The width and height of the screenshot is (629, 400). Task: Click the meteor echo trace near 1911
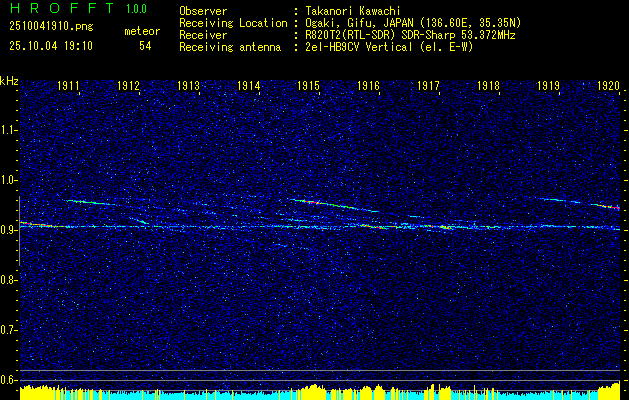click(90, 202)
